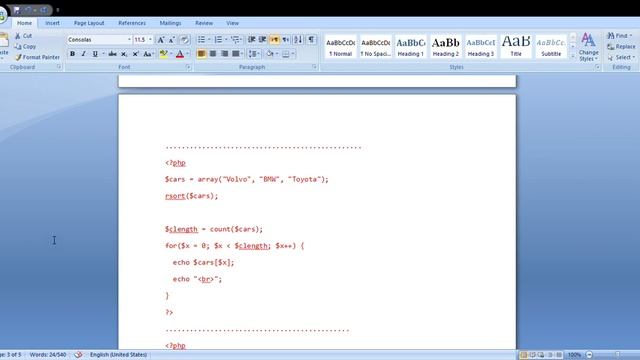The image size is (640, 360).
Task: Click Decrease Indent icon
Action: (x=252, y=40)
